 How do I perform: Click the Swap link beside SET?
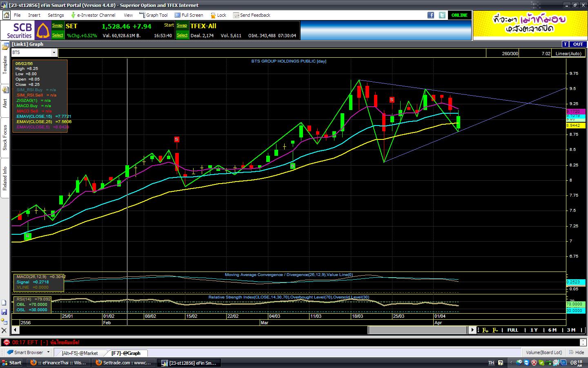pyautogui.click(x=58, y=25)
